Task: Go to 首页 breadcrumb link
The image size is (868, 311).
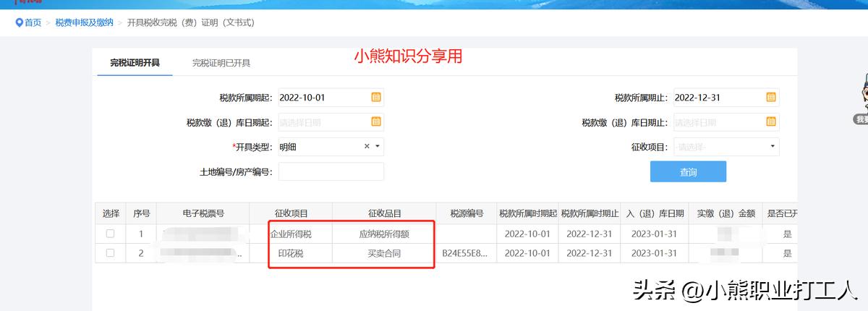Action: [x=33, y=22]
